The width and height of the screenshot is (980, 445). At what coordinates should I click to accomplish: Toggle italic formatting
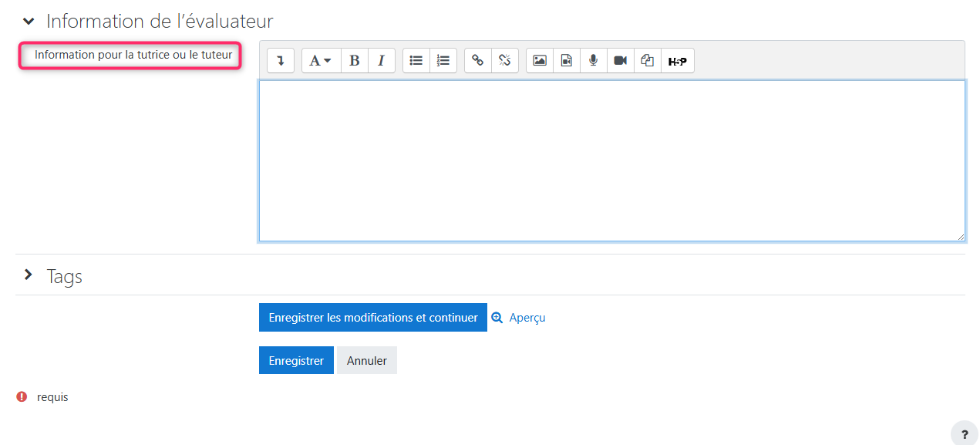click(x=381, y=61)
